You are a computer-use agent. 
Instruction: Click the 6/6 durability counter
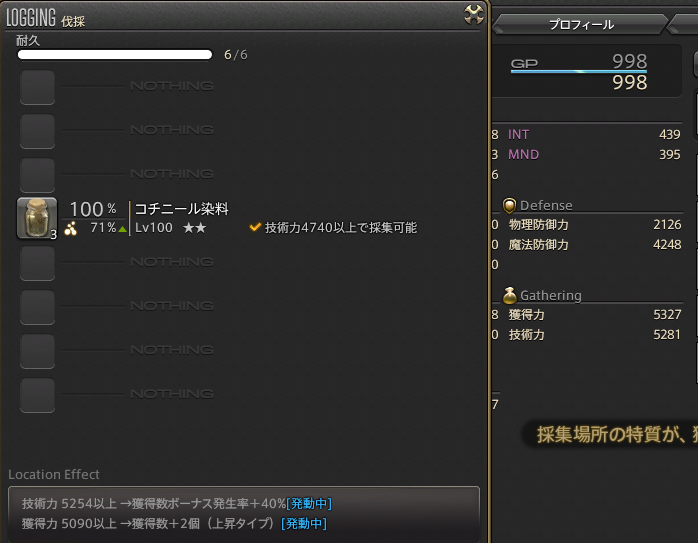point(235,55)
